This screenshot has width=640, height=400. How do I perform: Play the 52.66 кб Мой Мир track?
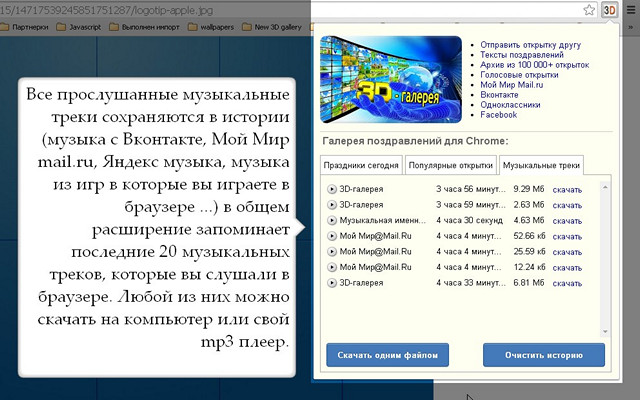(x=332, y=237)
